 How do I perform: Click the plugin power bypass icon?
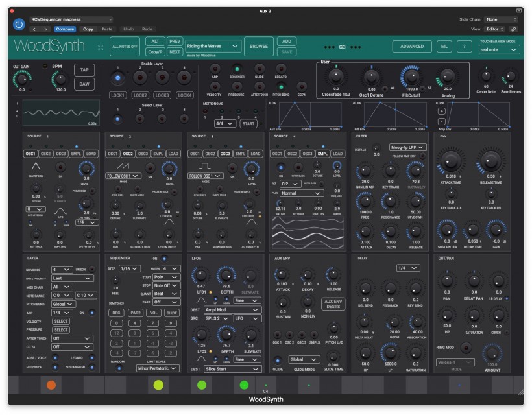[19, 25]
